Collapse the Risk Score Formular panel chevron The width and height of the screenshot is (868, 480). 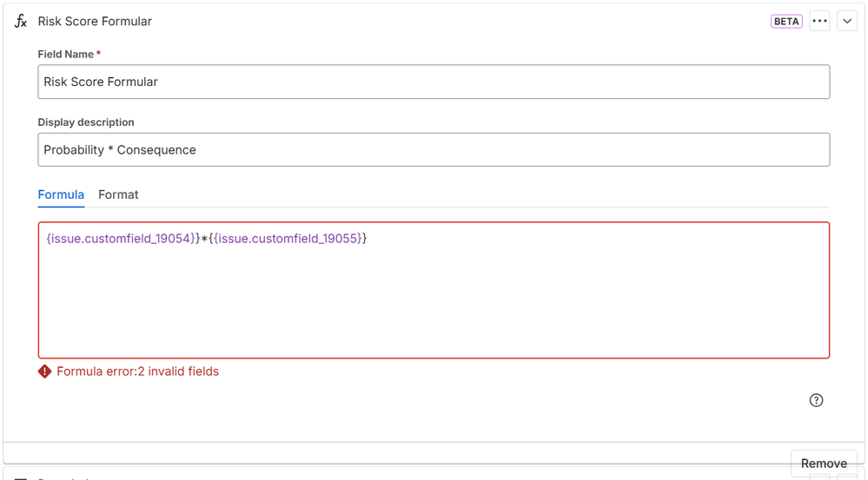pos(847,21)
